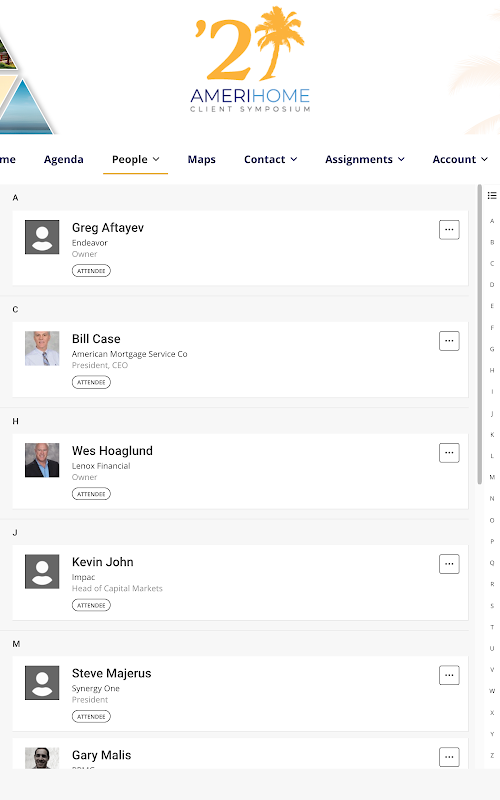Open Wes Hoaglund's profile name
The height and width of the screenshot is (800, 500).
pos(112,451)
